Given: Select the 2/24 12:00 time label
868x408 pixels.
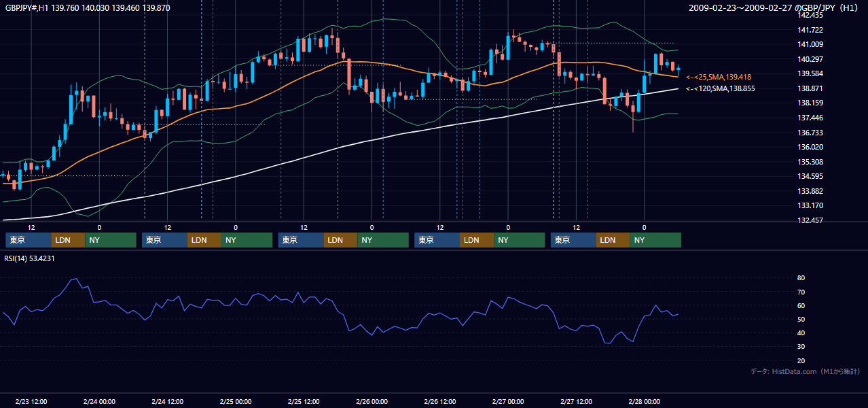Looking at the screenshot, I should (x=167, y=402).
